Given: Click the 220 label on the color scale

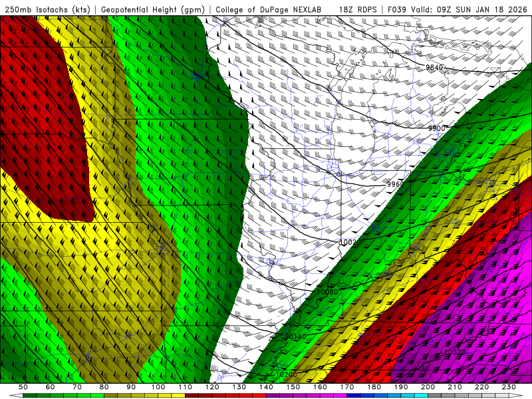Looking at the screenshot, I should coord(481,387).
